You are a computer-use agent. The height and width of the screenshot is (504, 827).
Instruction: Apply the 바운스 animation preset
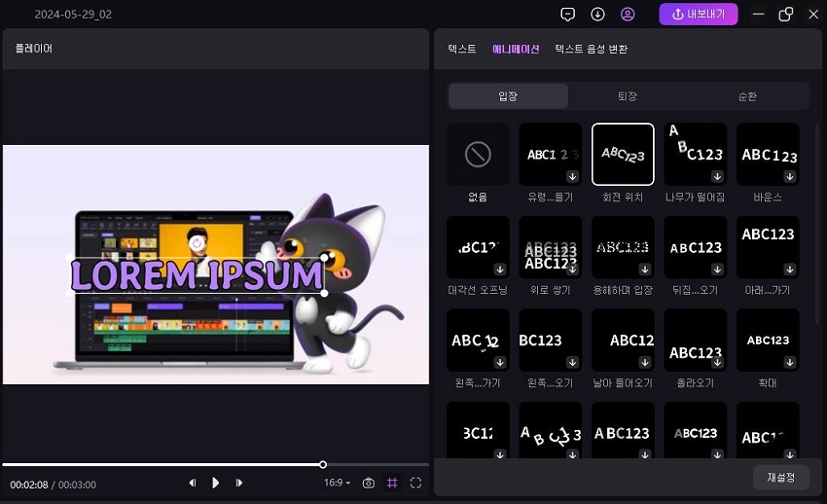768,155
